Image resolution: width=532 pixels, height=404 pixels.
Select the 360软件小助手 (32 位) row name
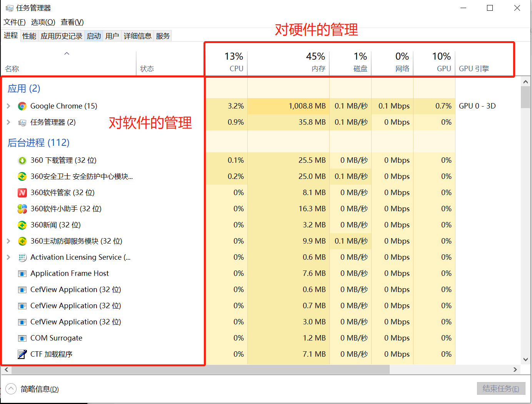tap(66, 209)
